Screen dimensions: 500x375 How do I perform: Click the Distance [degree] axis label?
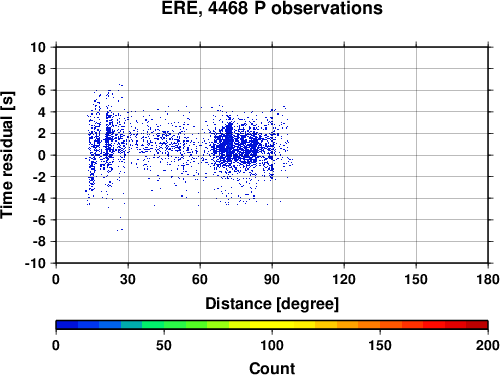[272, 304]
